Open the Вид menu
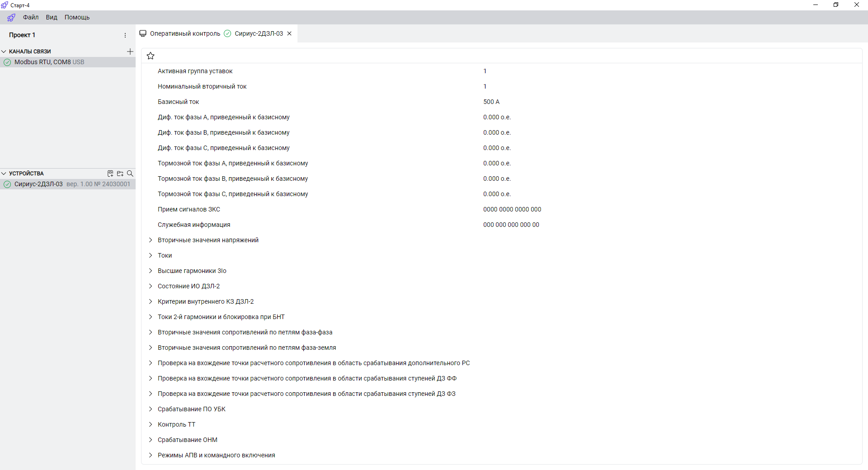 pyautogui.click(x=52, y=17)
